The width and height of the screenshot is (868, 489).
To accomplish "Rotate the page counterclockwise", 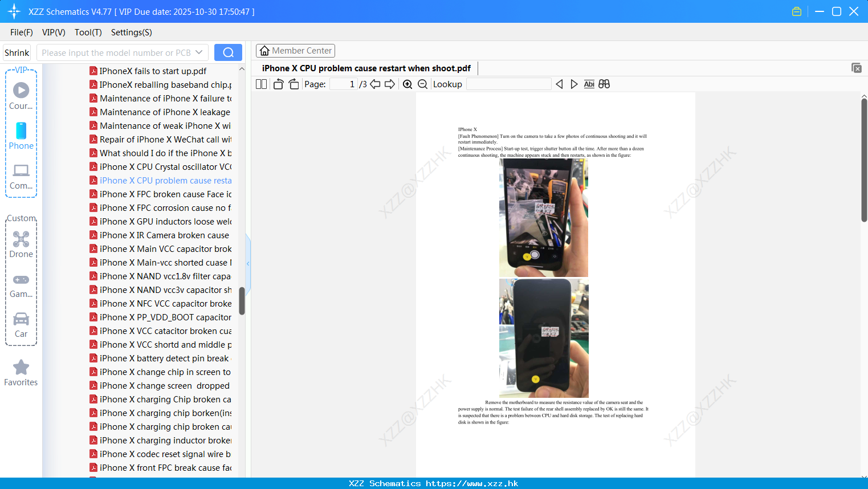I will (278, 84).
